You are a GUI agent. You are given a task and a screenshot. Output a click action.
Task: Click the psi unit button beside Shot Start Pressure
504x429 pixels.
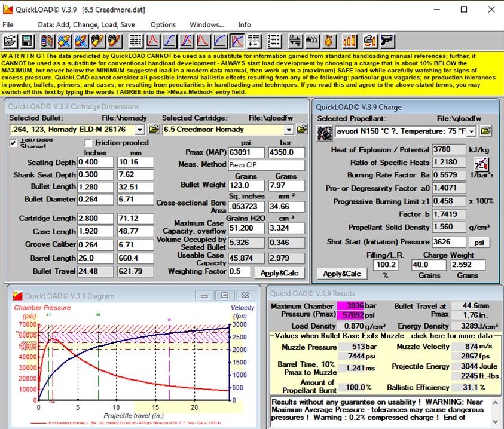click(479, 243)
